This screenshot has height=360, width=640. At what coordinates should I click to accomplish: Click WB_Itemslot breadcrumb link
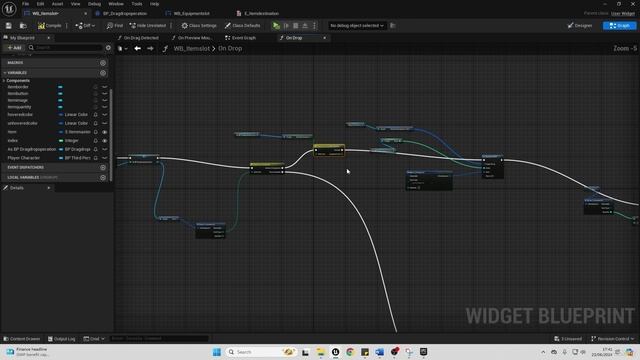pos(191,49)
